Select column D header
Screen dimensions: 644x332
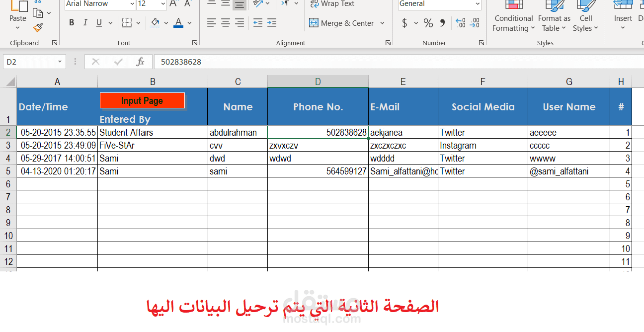coord(318,82)
